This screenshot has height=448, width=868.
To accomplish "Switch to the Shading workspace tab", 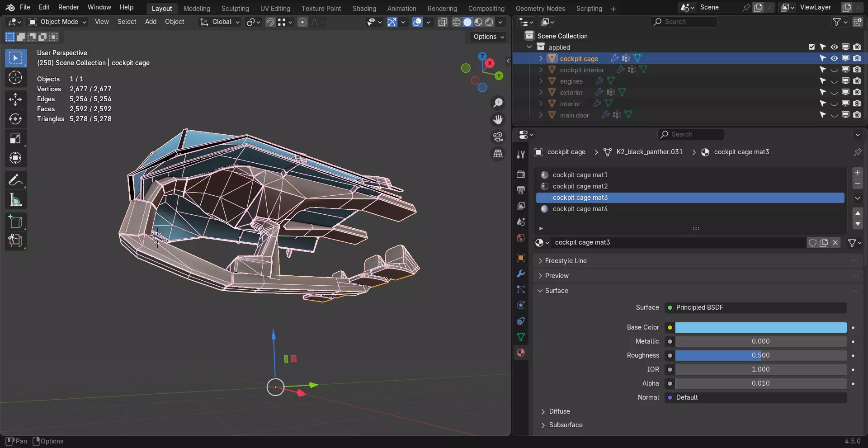I will 364,9.
